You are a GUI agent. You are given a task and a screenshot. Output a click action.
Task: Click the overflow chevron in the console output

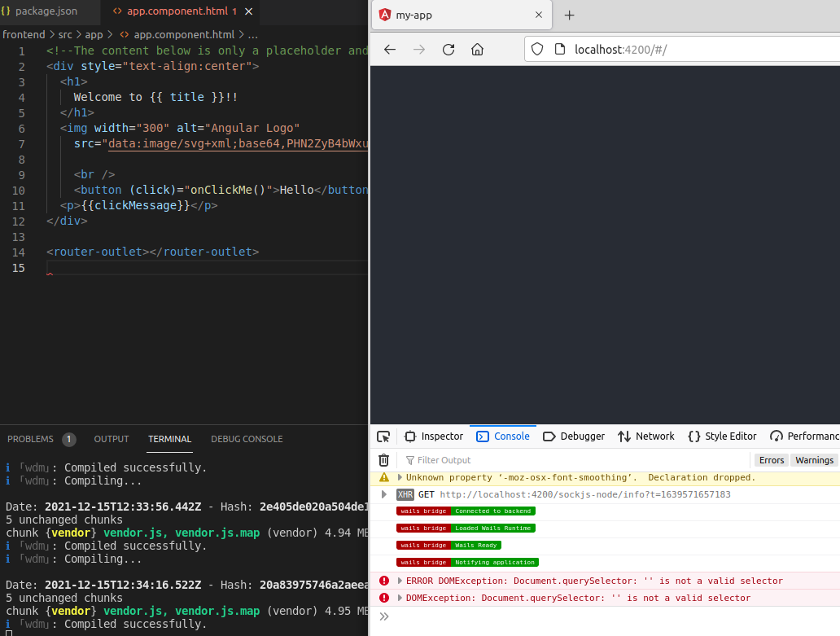click(383, 616)
